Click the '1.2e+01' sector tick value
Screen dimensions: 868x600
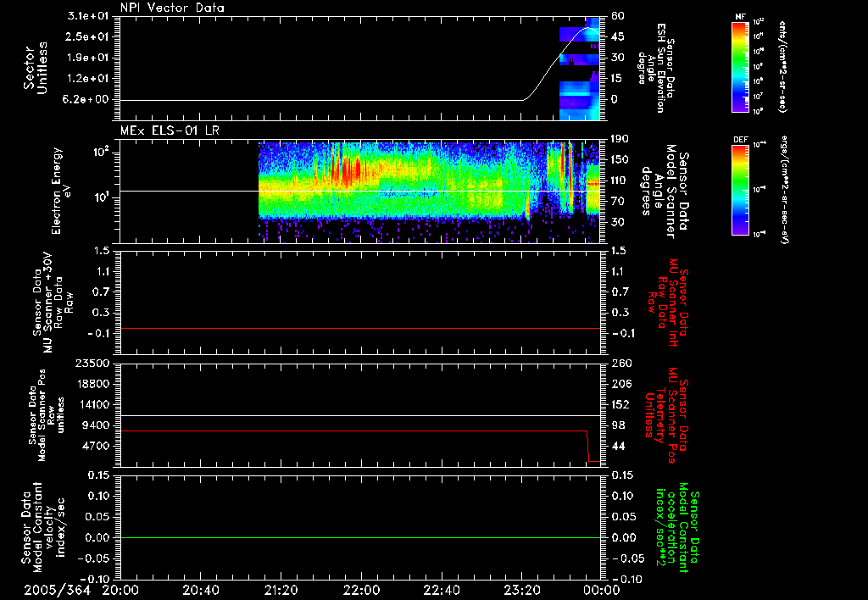tap(88, 79)
